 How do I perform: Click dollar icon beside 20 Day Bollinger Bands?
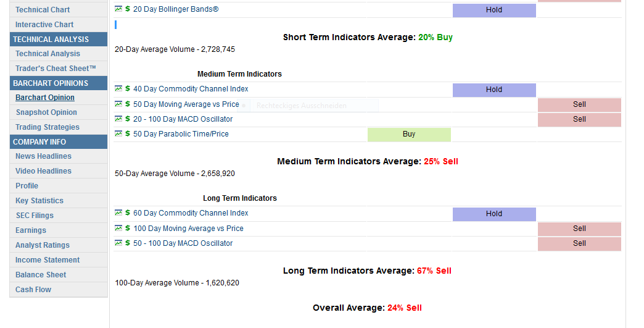(x=128, y=9)
